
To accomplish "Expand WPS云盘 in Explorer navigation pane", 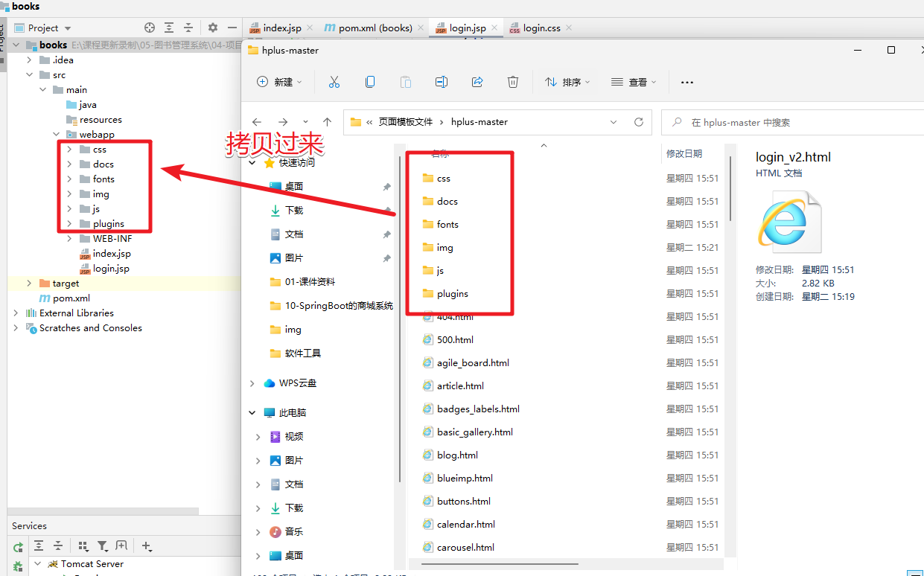I will pos(252,383).
